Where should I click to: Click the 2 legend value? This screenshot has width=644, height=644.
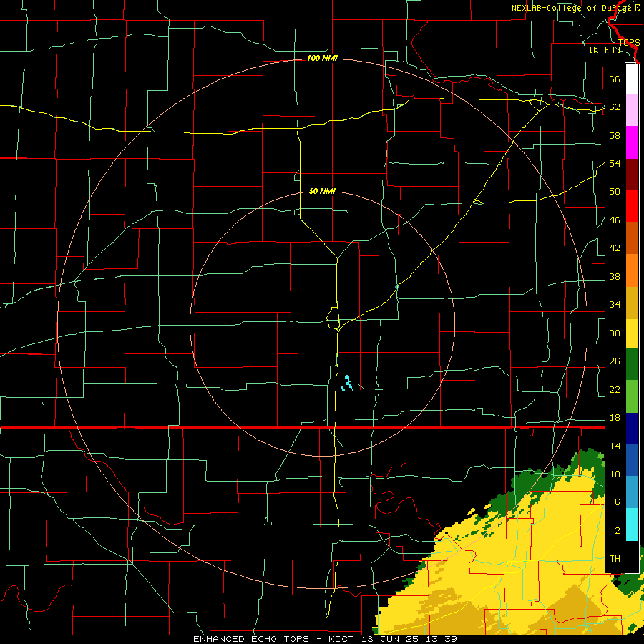(618, 531)
